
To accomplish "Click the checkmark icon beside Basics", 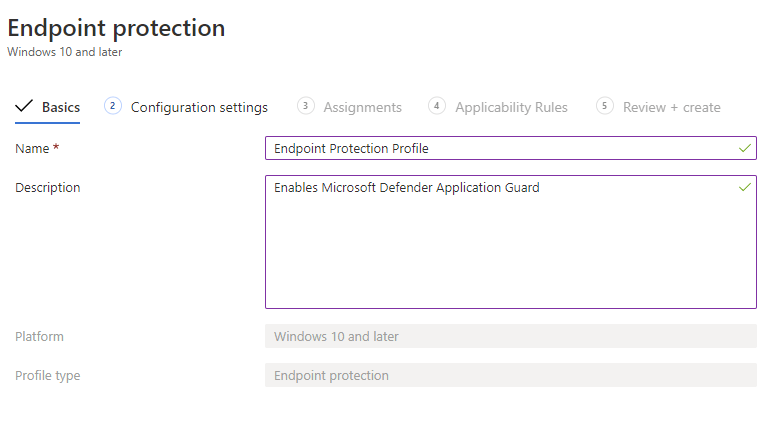I will pyautogui.click(x=24, y=107).
